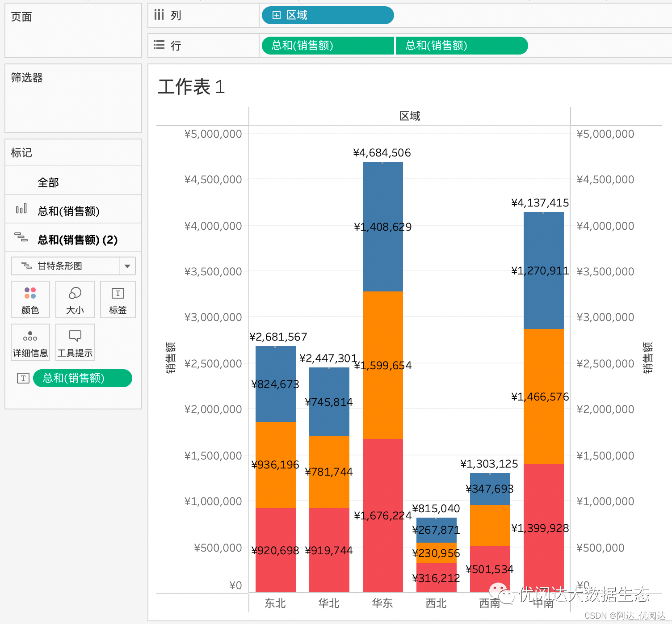The image size is (672, 624).
Task: Click second 总和(销售额) pill on Rows shelf
Action: [462, 46]
